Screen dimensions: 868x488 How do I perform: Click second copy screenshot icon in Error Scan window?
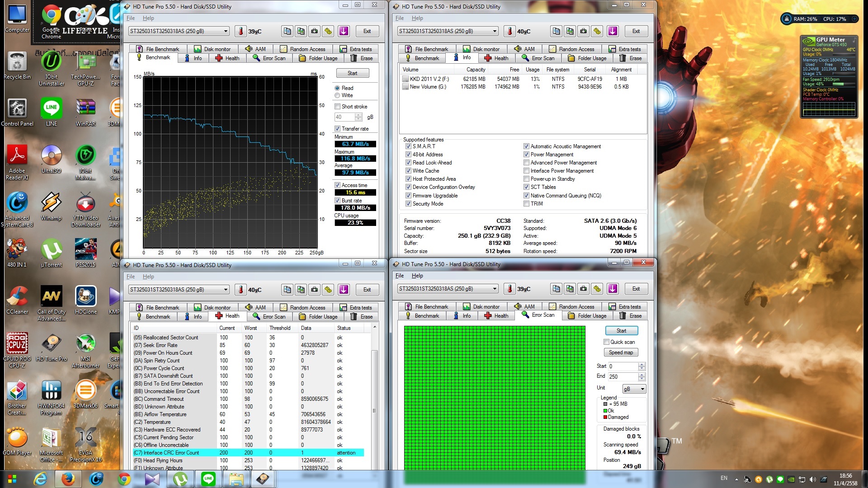coord(570,289)
